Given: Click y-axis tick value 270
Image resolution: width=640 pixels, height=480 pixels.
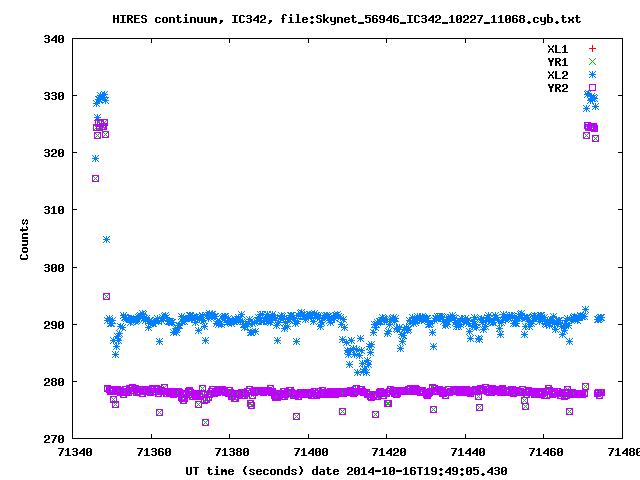Looking at the screenshot, I should (54, 439).
